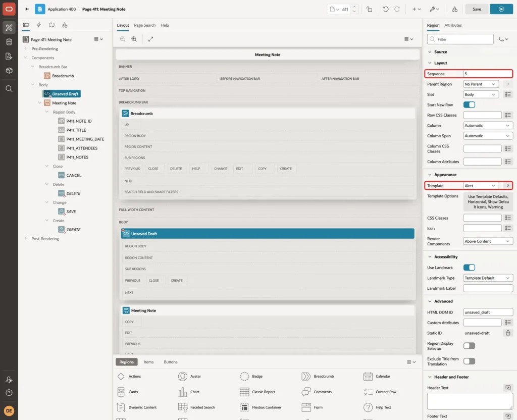Click the Save button
The width and height of the screenshot is (517, 420).
pyautogui.click(x=477, y=9)
